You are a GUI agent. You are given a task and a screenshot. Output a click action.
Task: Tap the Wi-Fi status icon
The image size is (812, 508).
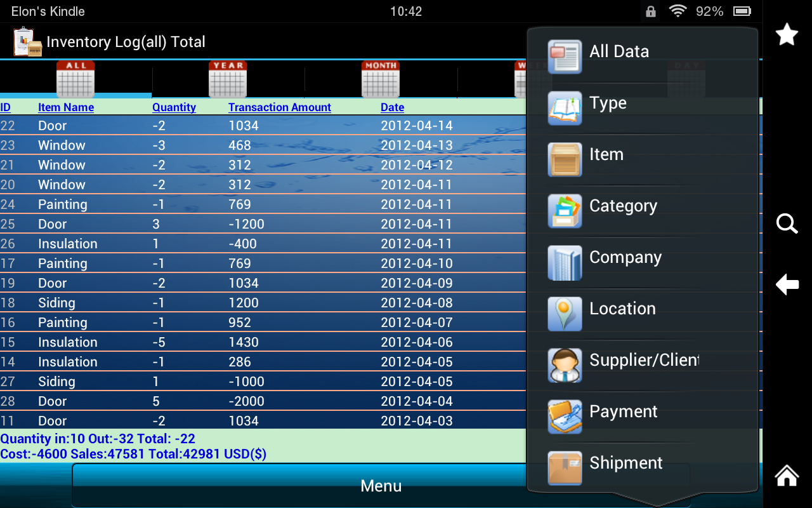[x=678, y=11]
